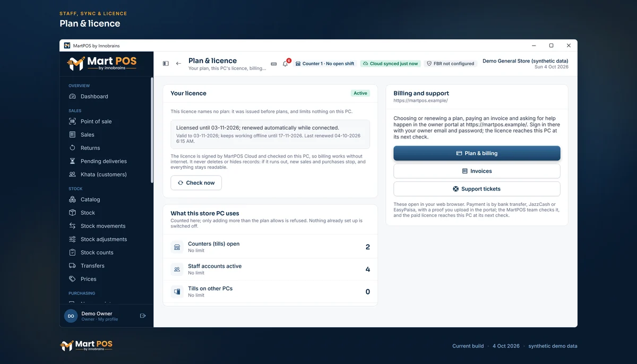
Task: Go back with the left arrow icon
Action: (178, 64)
